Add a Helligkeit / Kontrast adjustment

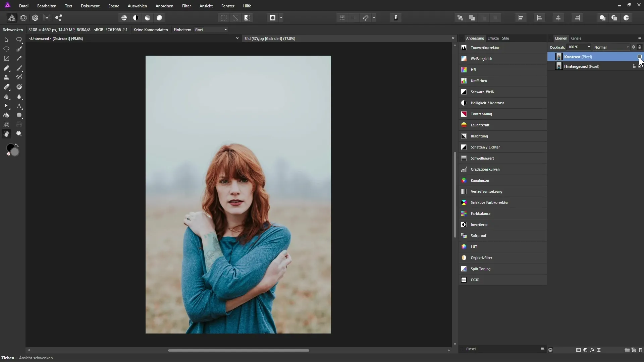point(502,103)
